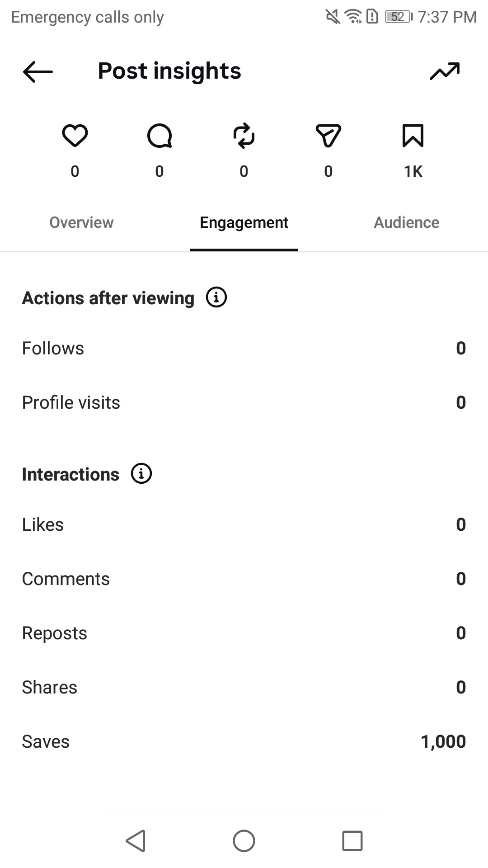Image resolution: width=488 pixels, height=868 pixels.
Task: Tap the repost arrows icon
Action: (x=244, y=136)
